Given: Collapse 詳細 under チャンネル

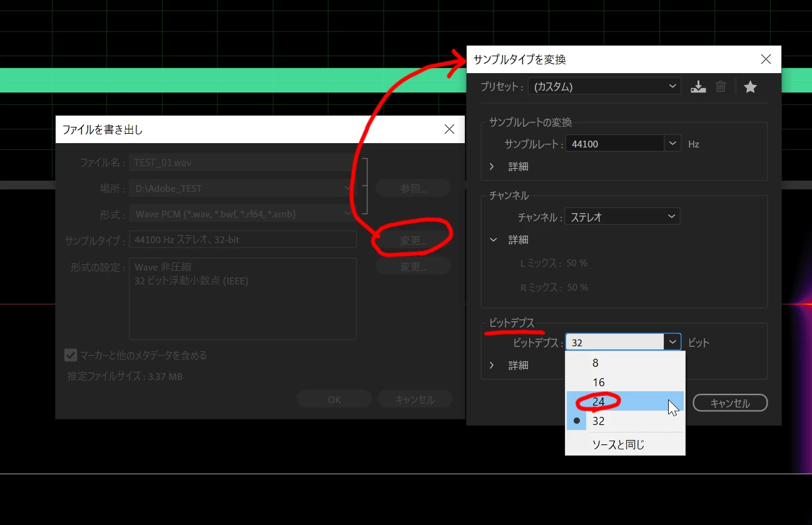Looking at the screenshot, I should click(492, 240).
